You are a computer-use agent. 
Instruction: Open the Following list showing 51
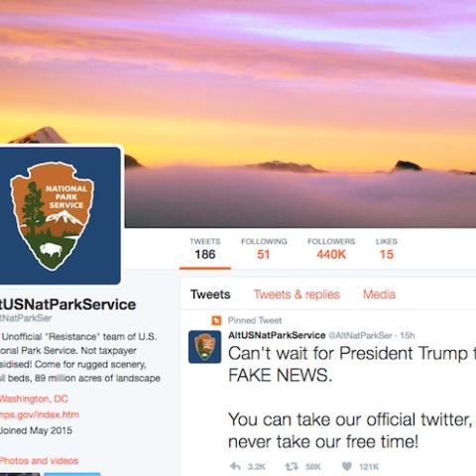[264, 249]
